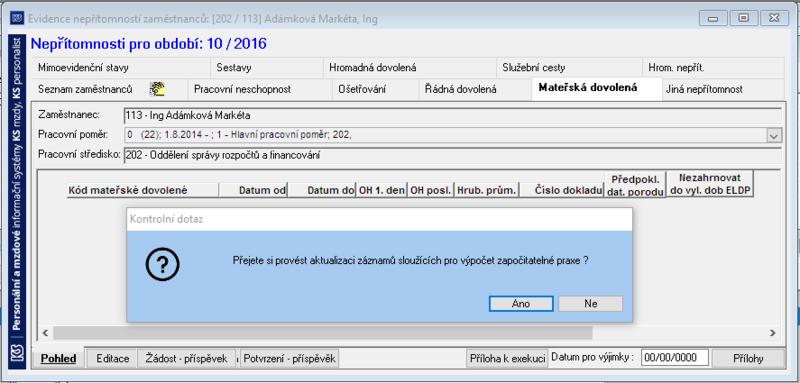Click the Pracovní středisko field
The image size is (800, 383).
click(x=453, y=156)
